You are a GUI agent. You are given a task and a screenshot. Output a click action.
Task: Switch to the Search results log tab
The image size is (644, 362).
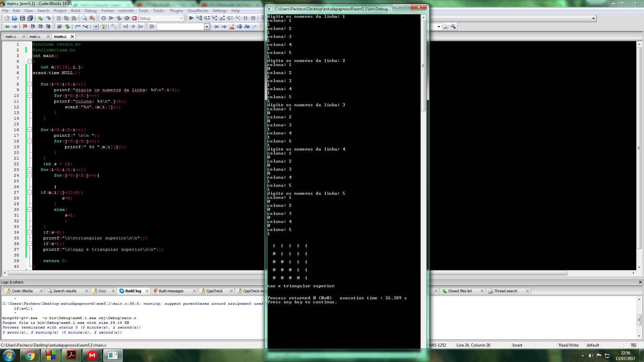pyautogui.click(x=65, y=291)
